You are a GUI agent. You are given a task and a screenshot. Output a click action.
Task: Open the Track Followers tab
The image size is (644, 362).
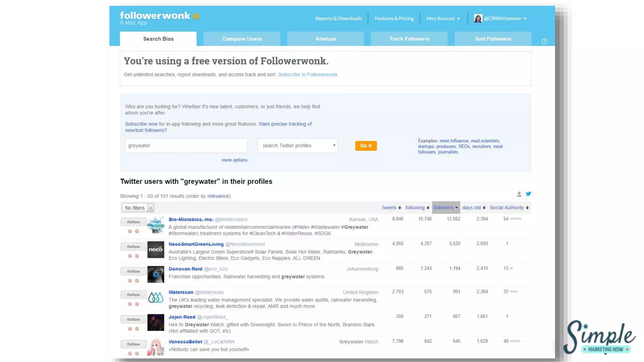pyautogui.click(x=409, y=39)
